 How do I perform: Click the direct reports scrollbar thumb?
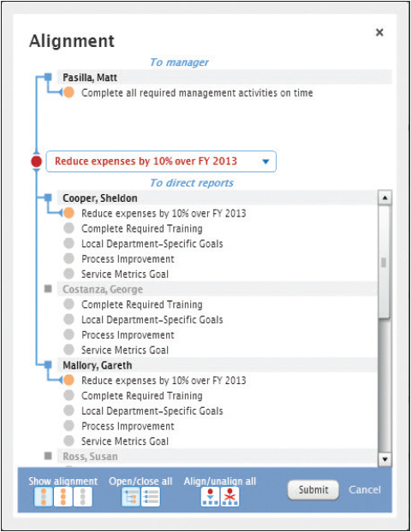(x=384, y=261)
